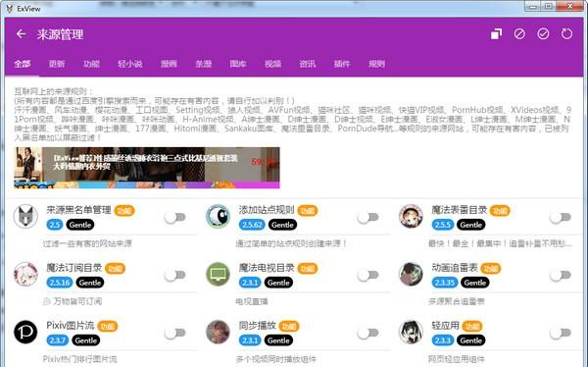This screenshot has height=367, width=588.
Task: Toggle the Pixiv图片流 switch
Action: (175, 333)
